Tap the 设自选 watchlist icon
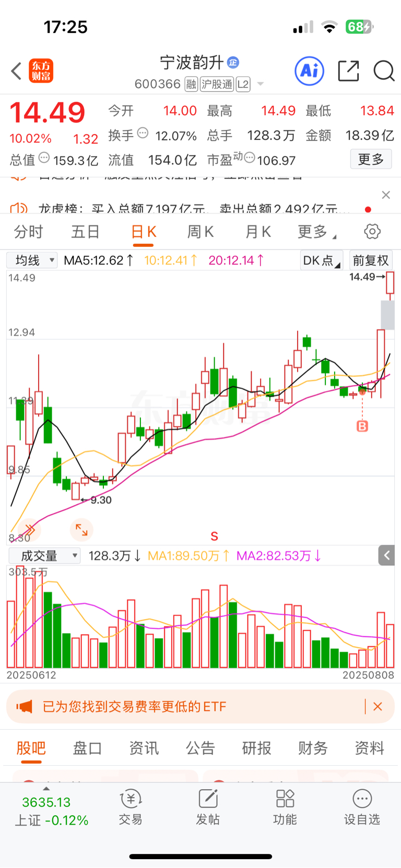This screenshot has height=868, width=401. 362,807
